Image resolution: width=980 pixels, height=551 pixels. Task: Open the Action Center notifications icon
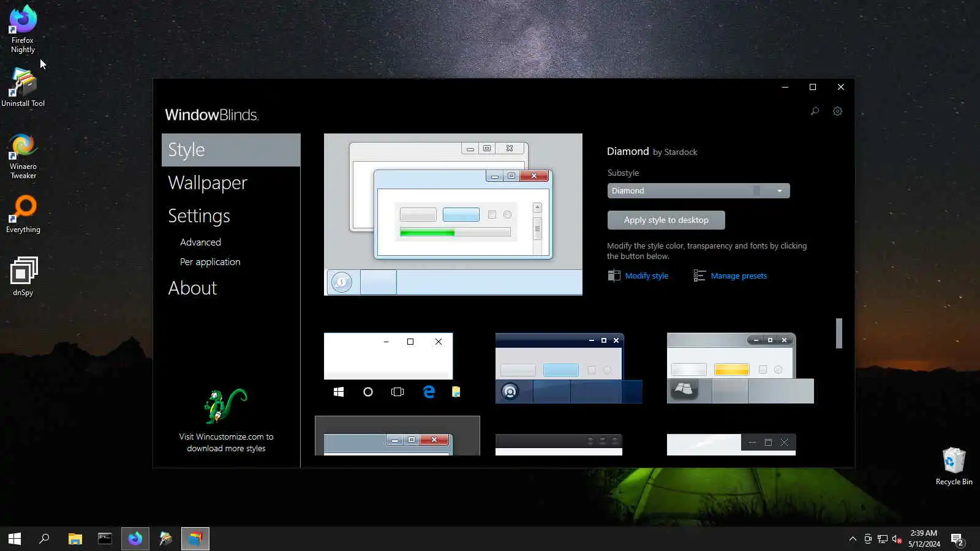957,539
